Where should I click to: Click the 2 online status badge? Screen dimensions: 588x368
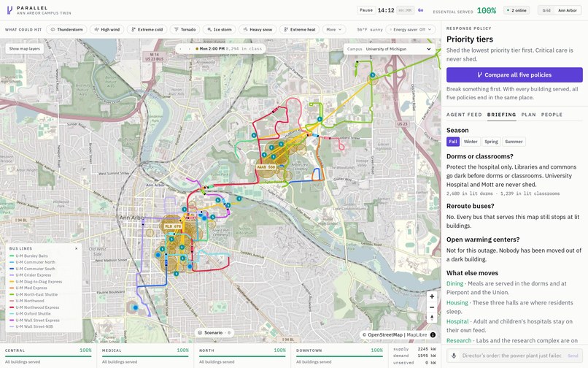coord(517,10)
